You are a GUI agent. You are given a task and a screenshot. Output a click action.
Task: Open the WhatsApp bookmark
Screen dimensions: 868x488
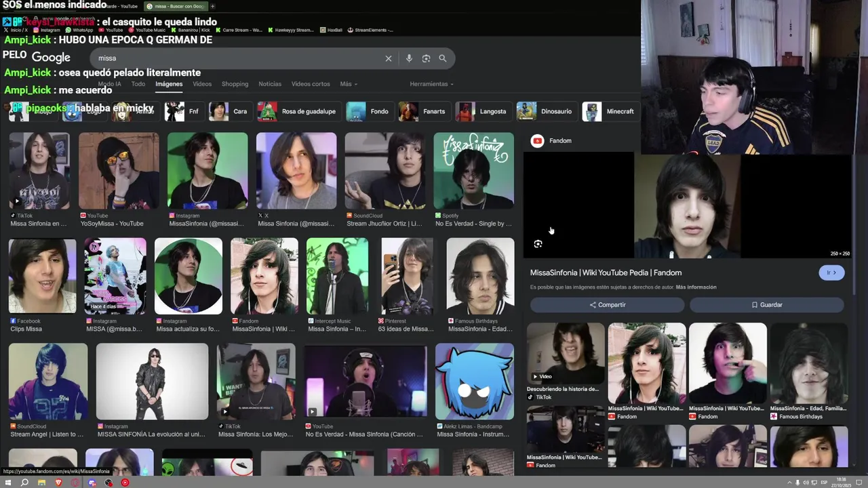click(79, 30)
